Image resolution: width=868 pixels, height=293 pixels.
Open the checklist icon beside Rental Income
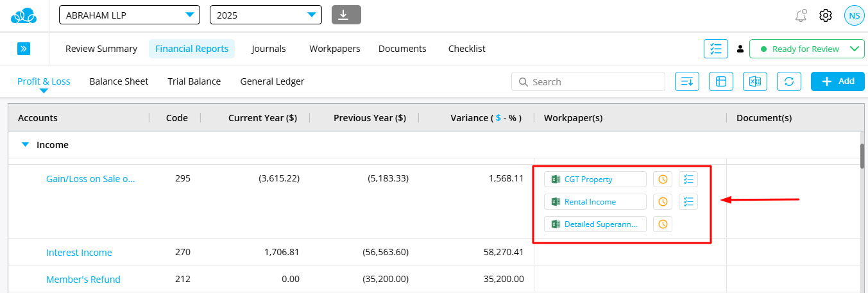click(x=688, y=202)
